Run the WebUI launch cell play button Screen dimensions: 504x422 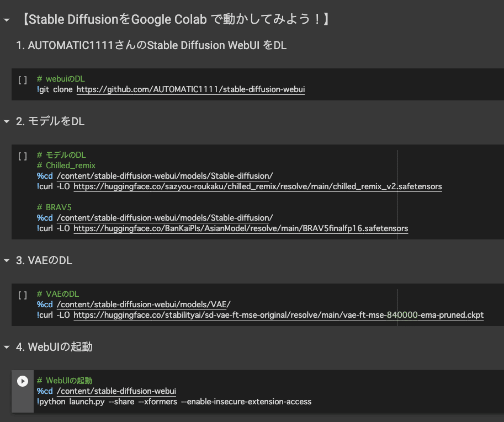pyautogui.click(x=23, y=381)
